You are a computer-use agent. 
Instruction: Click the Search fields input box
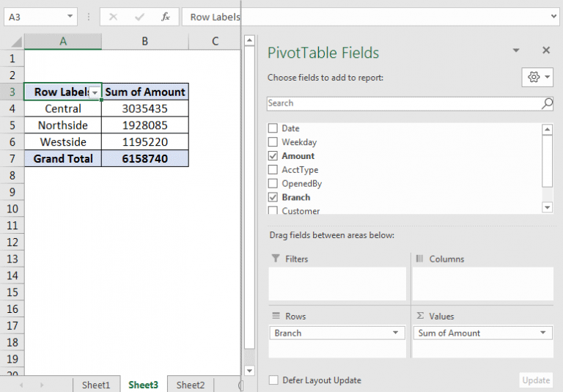click(x=404, y=103)
